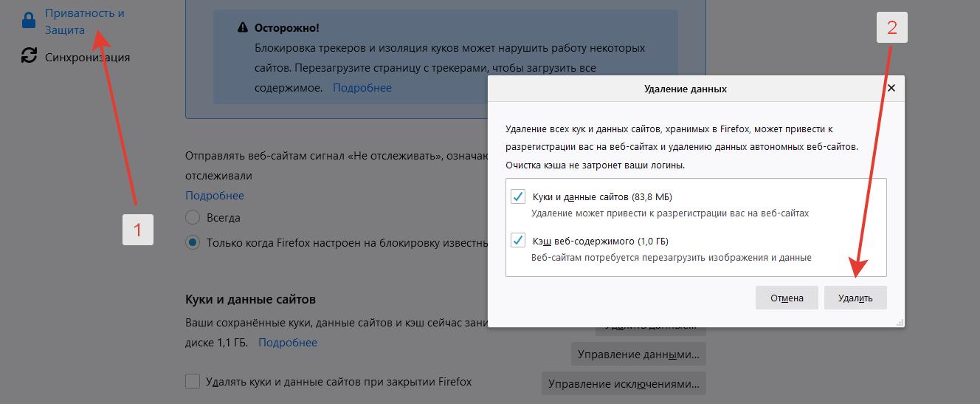Switch to the Синхронизация sidebar section
The height and width of the screenshot is (404, 980).
point(87,57)
